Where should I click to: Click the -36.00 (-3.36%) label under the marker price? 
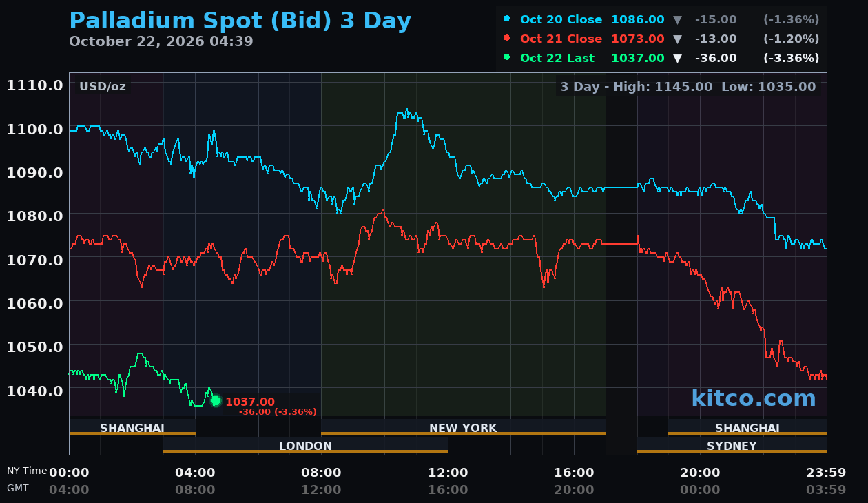click(278, 412)
